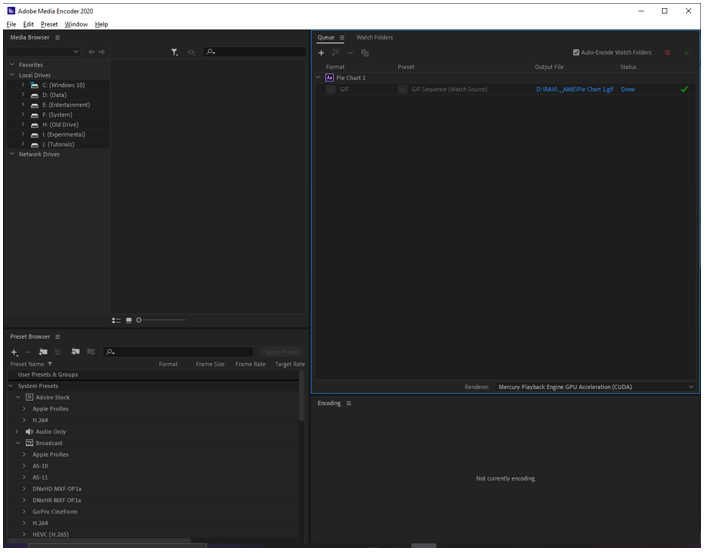Click Create New Preset plus icon
This screenshot has width=705, height=553.
click(x=14, y=352)
